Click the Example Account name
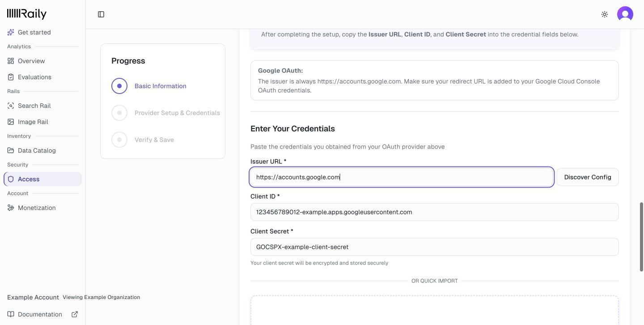644x325 pixels. click(33, 297)
